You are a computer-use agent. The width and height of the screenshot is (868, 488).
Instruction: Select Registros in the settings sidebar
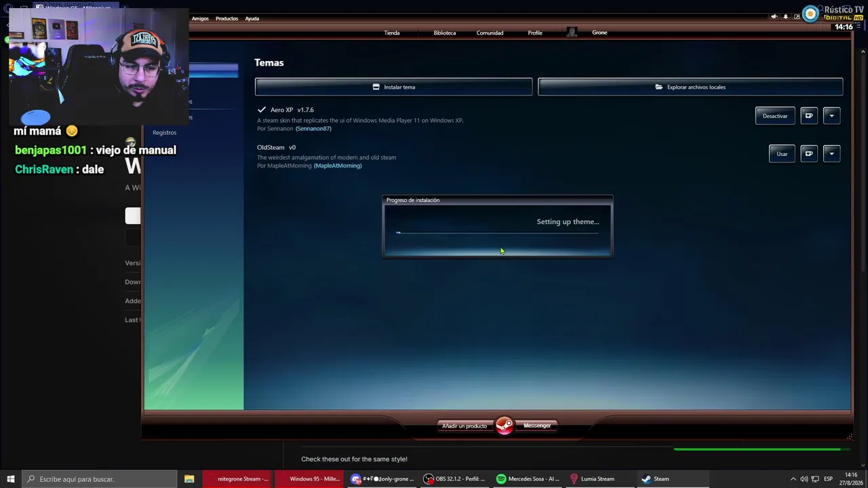coord(165,133)
